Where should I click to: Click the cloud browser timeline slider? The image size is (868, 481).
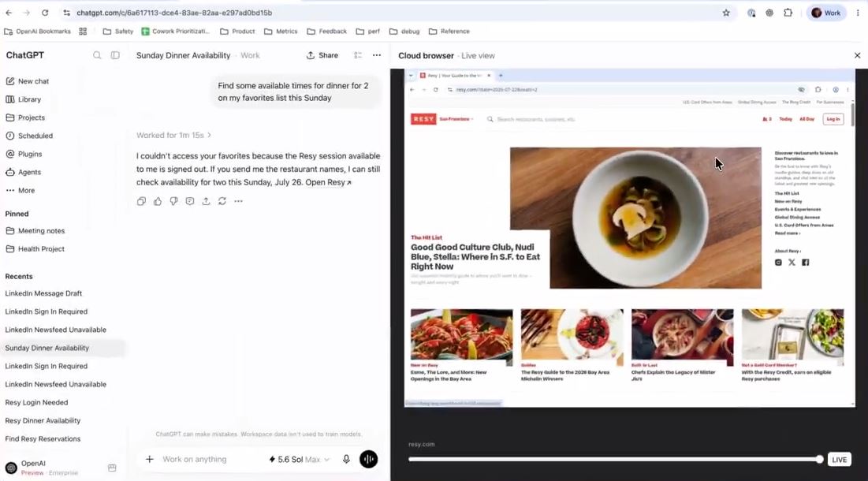(x=616, y=460)
